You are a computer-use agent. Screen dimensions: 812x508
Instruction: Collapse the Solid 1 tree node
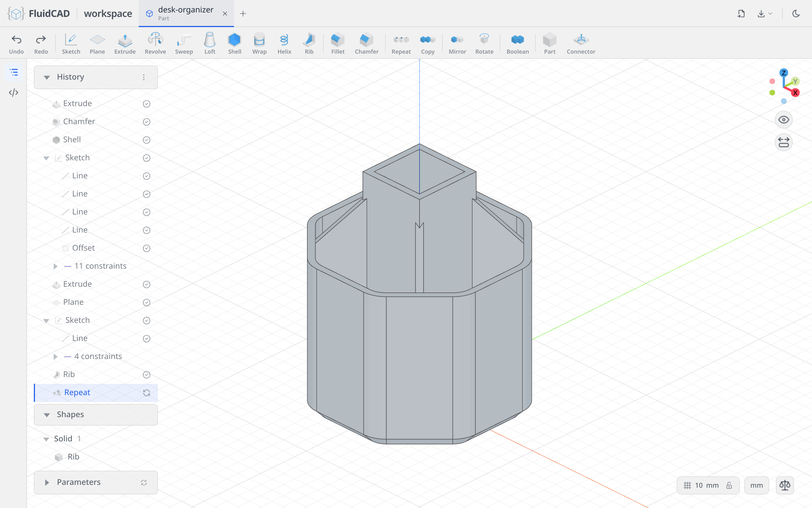pos(46,439)
